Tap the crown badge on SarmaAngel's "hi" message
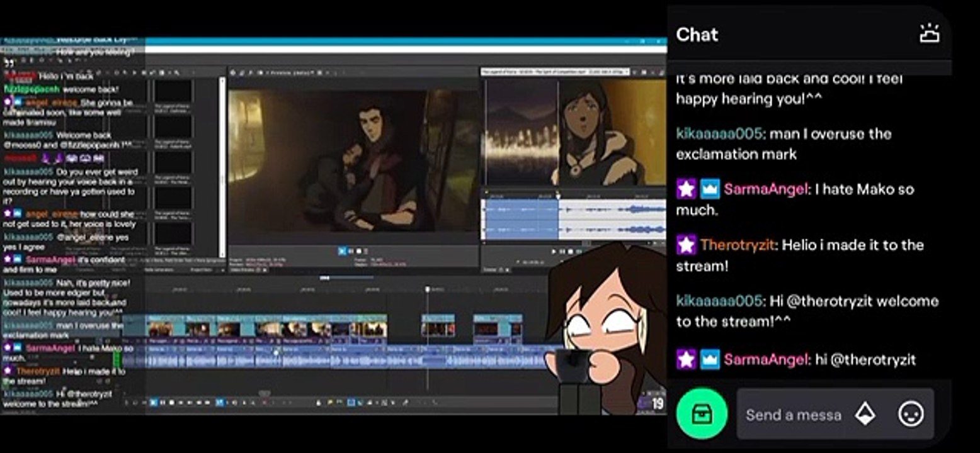This screenshot has height=453, width=980. tap(710, 359)
